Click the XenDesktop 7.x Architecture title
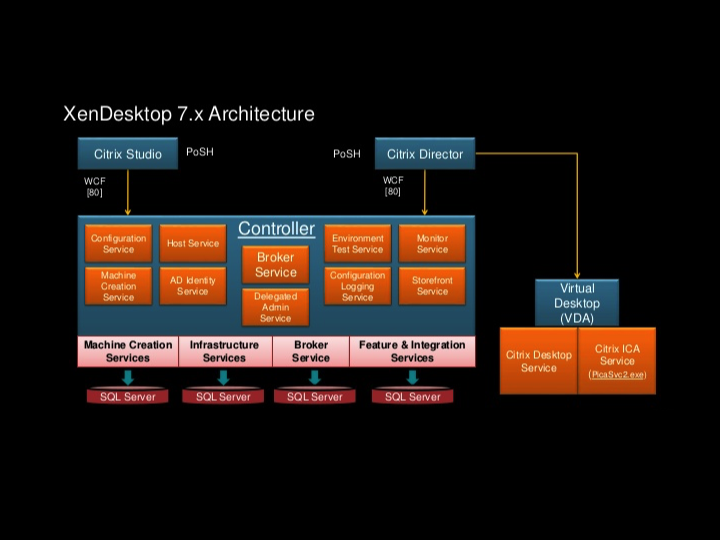720x540 pixels. click(189, 114)
